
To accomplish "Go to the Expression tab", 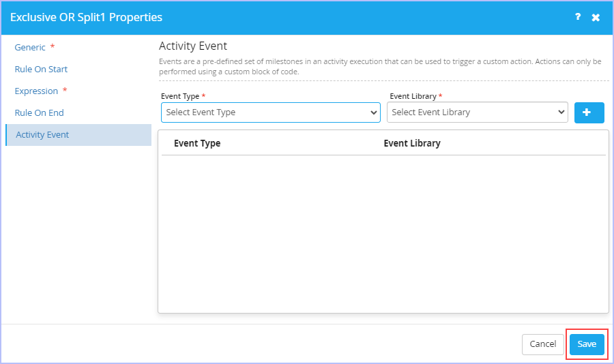I will click(36, 91).
